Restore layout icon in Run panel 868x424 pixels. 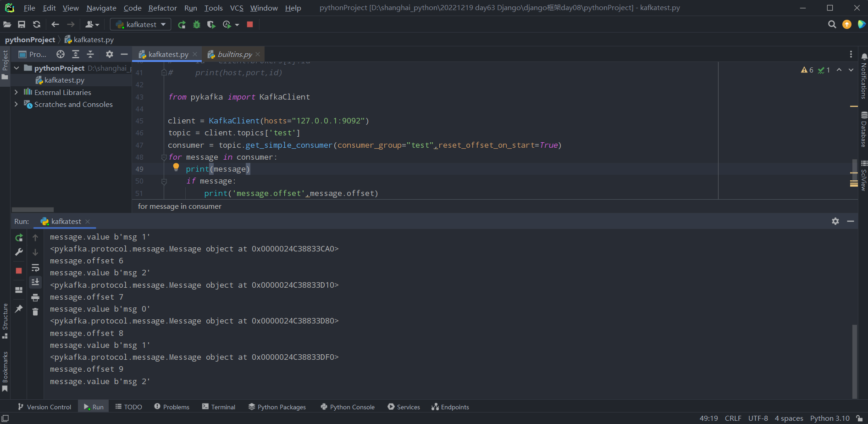(19, 290)
